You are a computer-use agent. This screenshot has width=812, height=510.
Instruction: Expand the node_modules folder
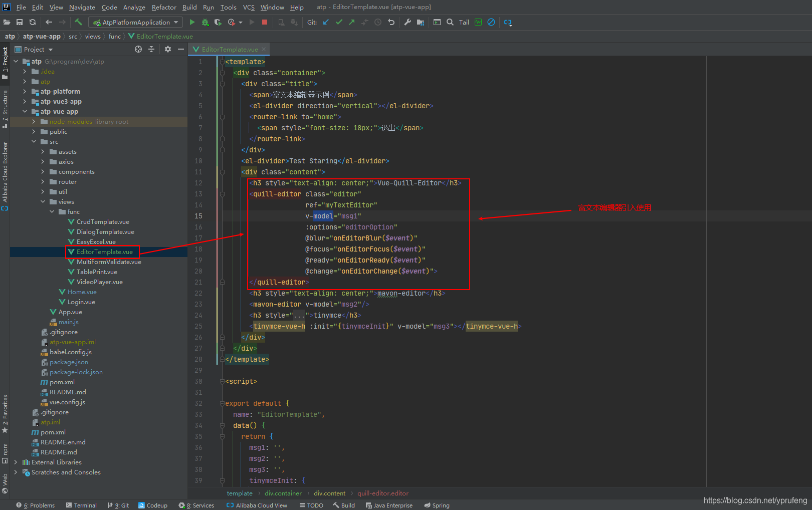[x=33, y=121]
